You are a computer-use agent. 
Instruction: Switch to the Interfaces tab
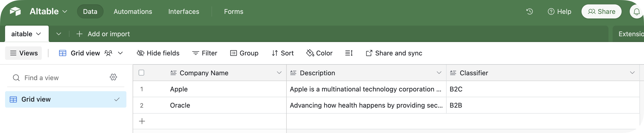(x=184, y=12)
